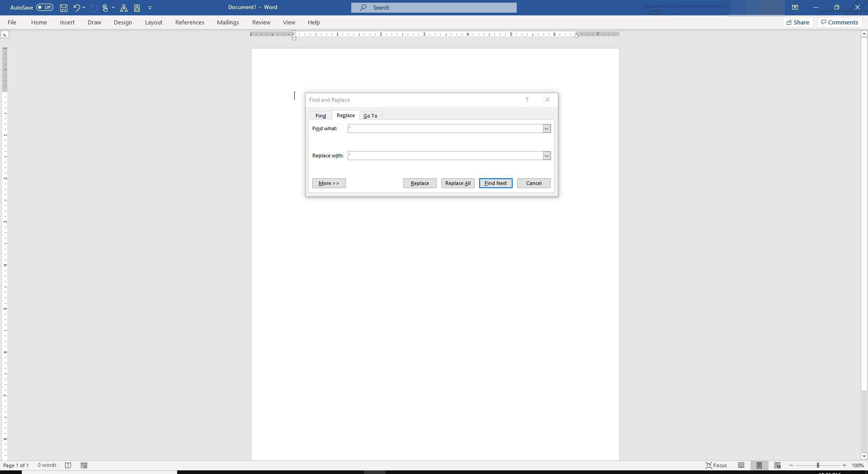
Task: Select Print Layout view icon
Action: [x=759, y=465]
